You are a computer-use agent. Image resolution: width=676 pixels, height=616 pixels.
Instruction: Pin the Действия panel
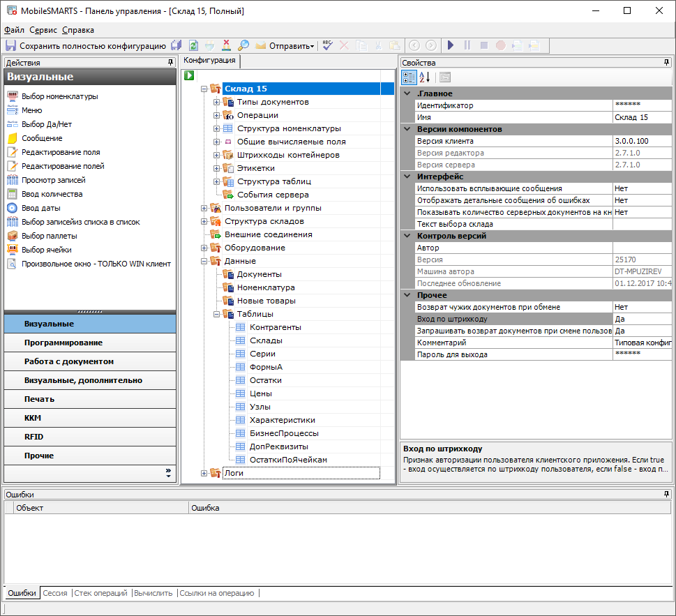click(x=171, y=63)
